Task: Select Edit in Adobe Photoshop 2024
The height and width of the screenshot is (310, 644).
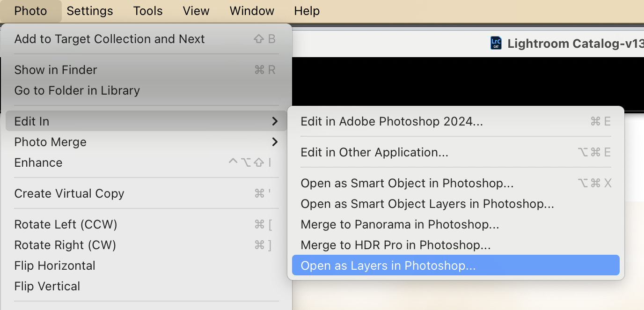Action: [x=392, y=121]
